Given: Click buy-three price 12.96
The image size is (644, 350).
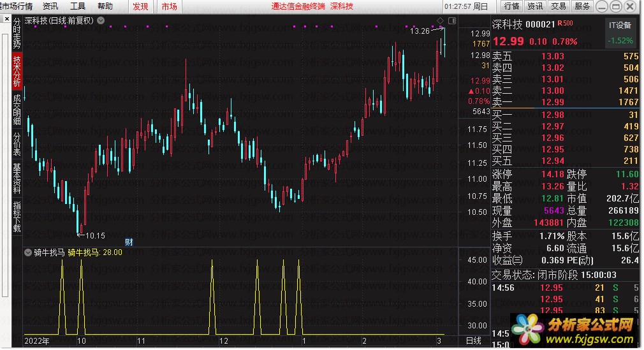Looking at the screenshot, I should (552, 138).
